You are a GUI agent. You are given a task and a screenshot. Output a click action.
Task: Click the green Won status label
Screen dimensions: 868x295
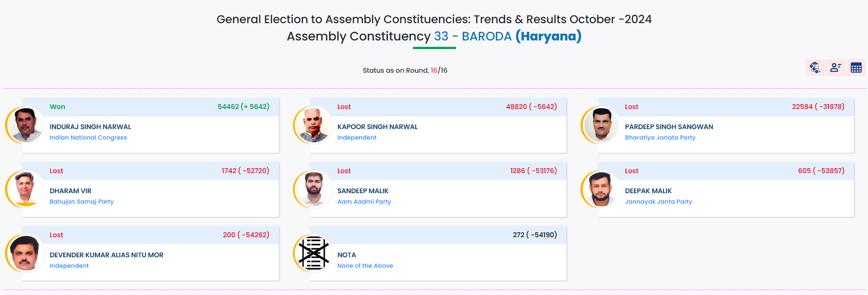(x=57, y=107)
